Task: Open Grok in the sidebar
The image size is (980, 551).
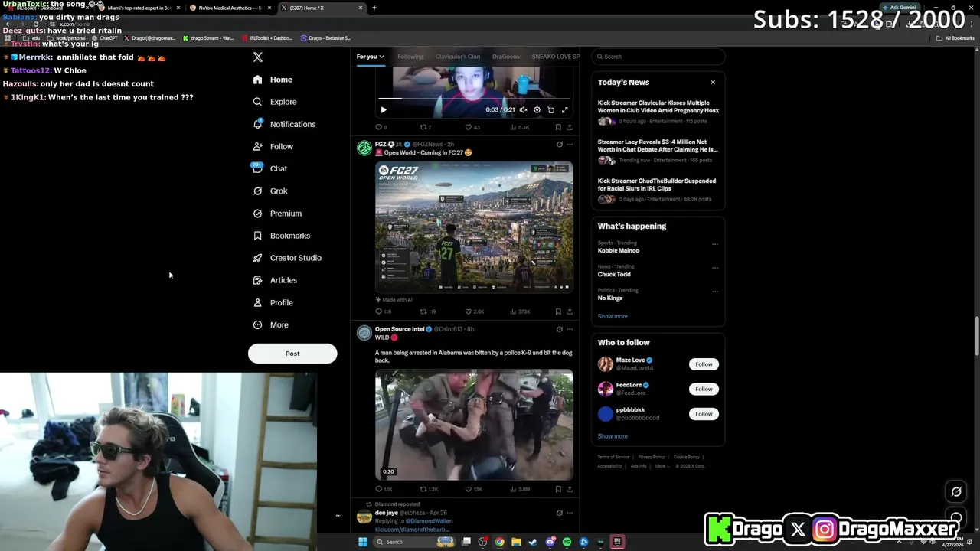Action: (270, 191)
